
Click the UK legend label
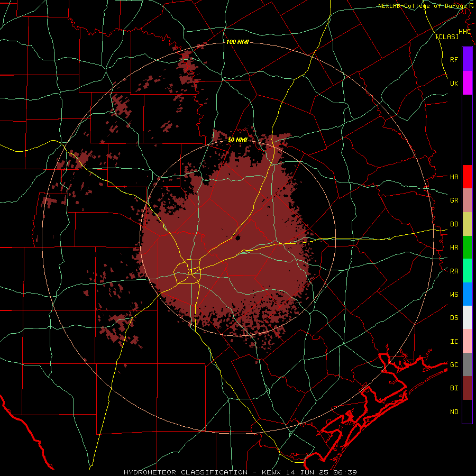(x=454, y=83)
